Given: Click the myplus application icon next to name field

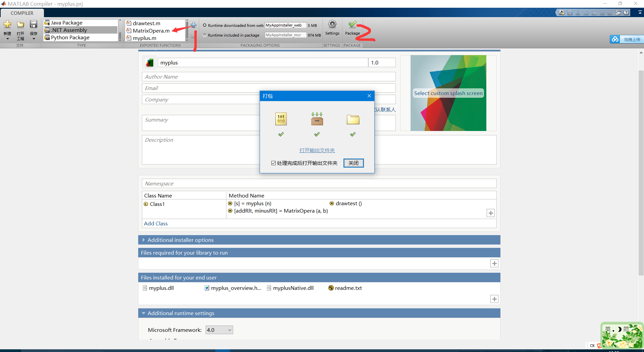Looking at the screenshot, I should 150,62.
